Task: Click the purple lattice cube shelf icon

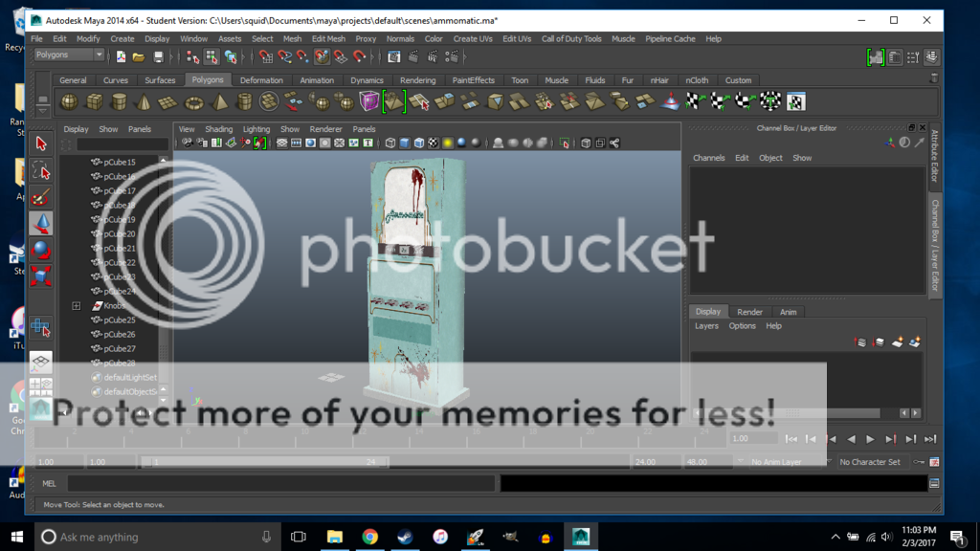Action: click(368, 101)
